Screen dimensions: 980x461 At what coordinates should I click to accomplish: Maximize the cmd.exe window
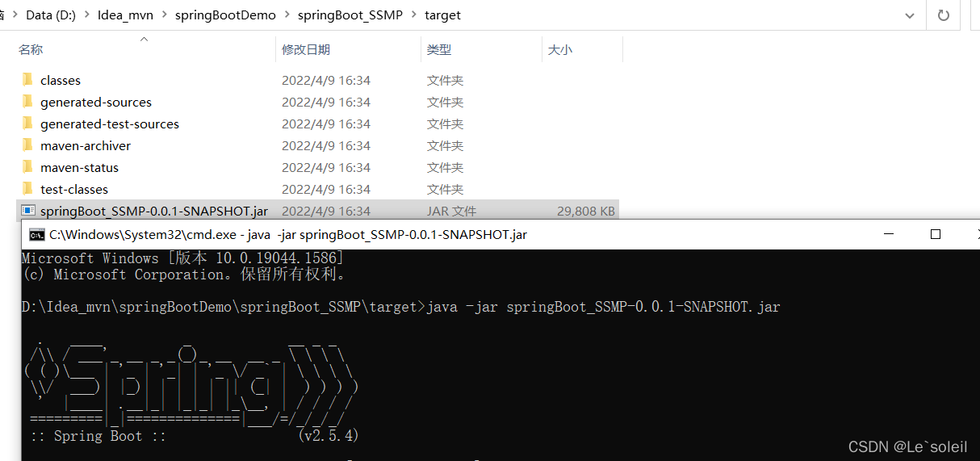[935, 234]
